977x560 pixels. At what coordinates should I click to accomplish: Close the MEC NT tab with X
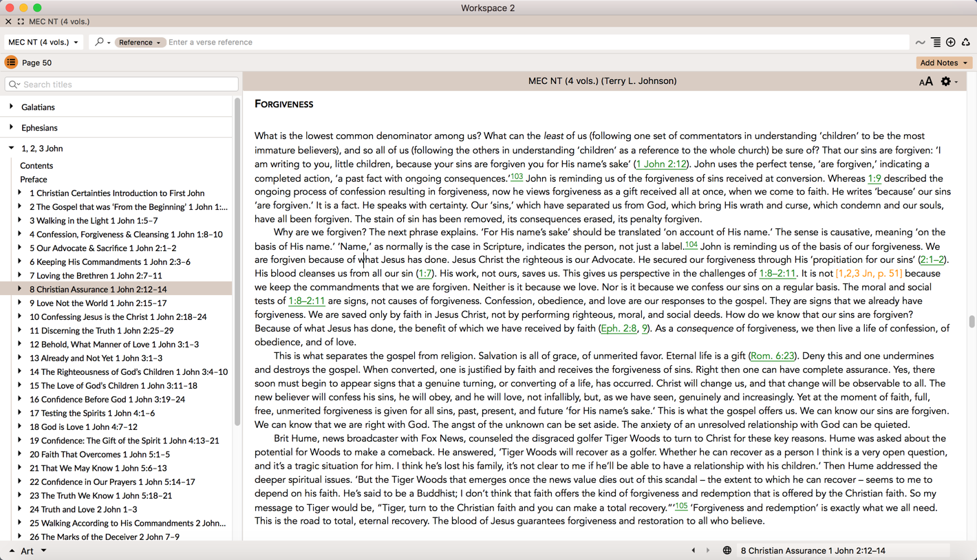(x=8, y=21)
